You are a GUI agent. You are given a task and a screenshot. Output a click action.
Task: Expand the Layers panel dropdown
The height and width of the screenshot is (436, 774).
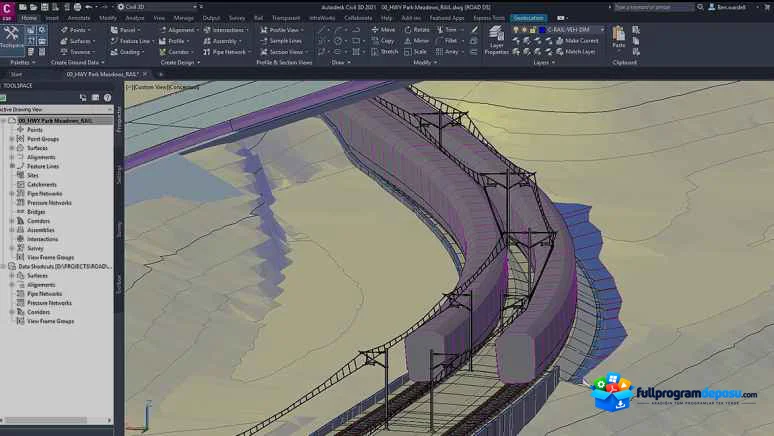click(544, 63)
